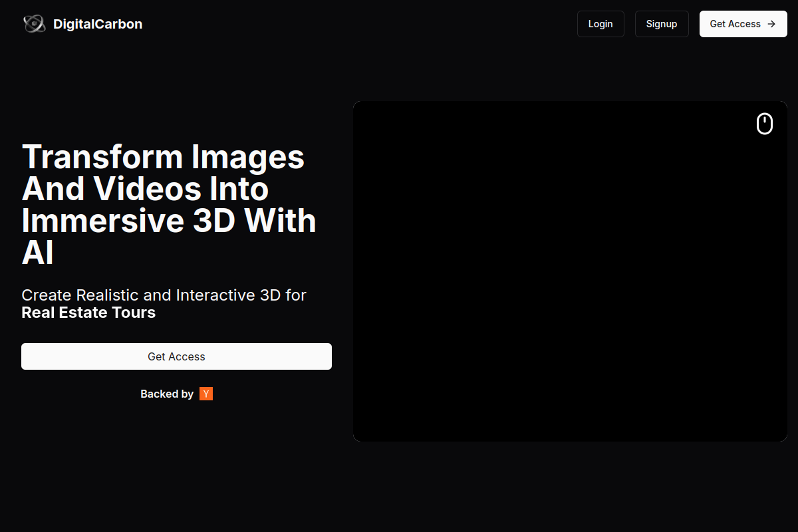Screen dimensions: 798x532
Task: Click the 'Transform Images' headline line
Action: coord(163,157)
